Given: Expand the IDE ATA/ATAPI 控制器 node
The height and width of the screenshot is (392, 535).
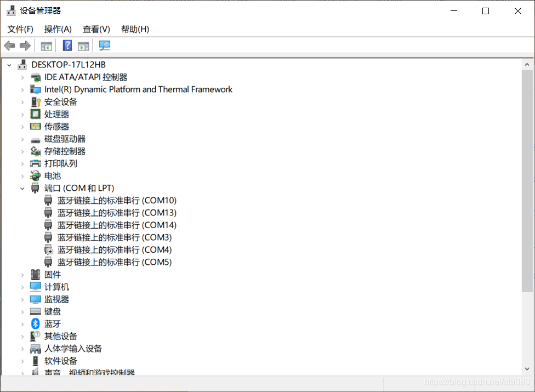Looking at the screenshot, I should pos(22,77).
